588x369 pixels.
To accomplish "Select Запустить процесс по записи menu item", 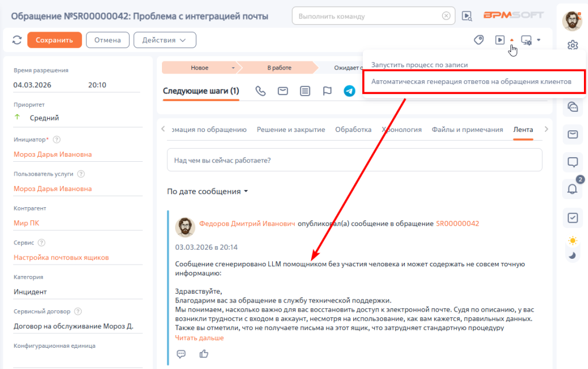I will tap(419, 65).
